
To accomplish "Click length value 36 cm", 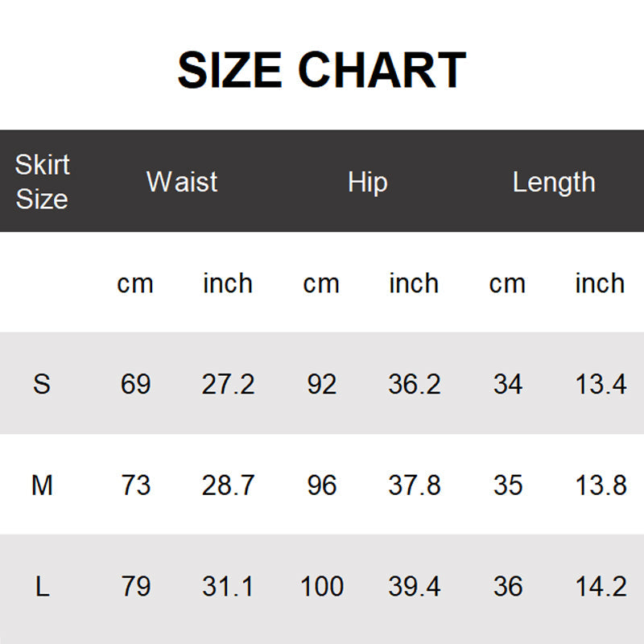I will (507, 587).
